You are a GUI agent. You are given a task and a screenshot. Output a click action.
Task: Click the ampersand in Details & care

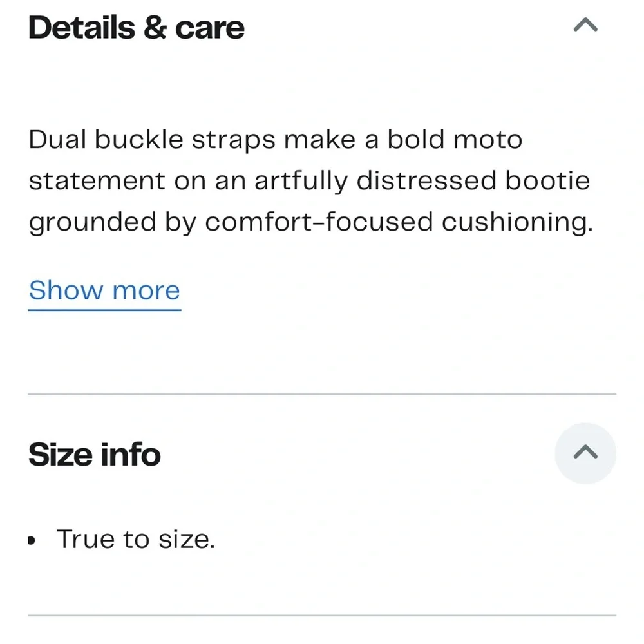tap(155, 28)
